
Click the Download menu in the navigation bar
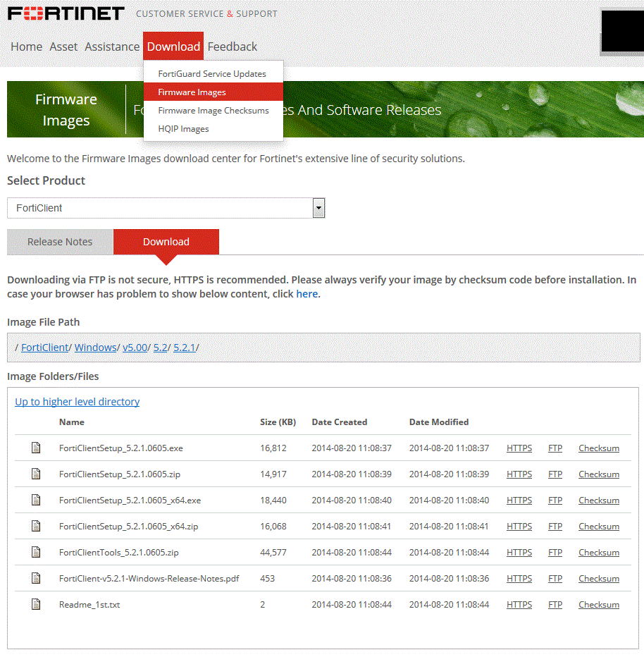[173, 46]
